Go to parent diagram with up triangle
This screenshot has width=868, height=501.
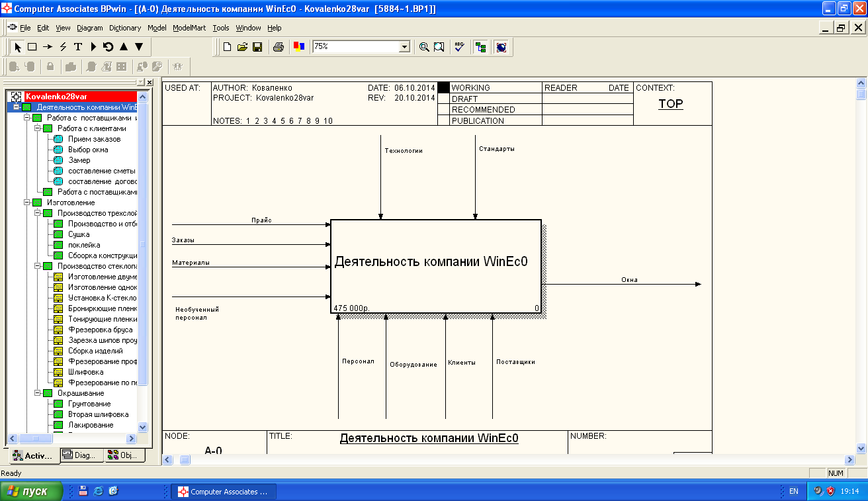click(123, 47)
